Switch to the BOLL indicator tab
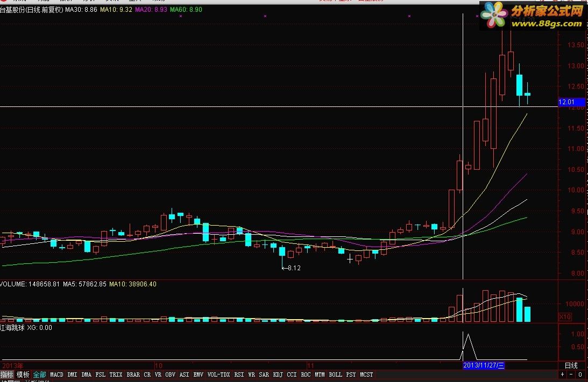Image resolution: width=588 pixels, height=382 pixels. pyautogui.click(x=335, y=374)
